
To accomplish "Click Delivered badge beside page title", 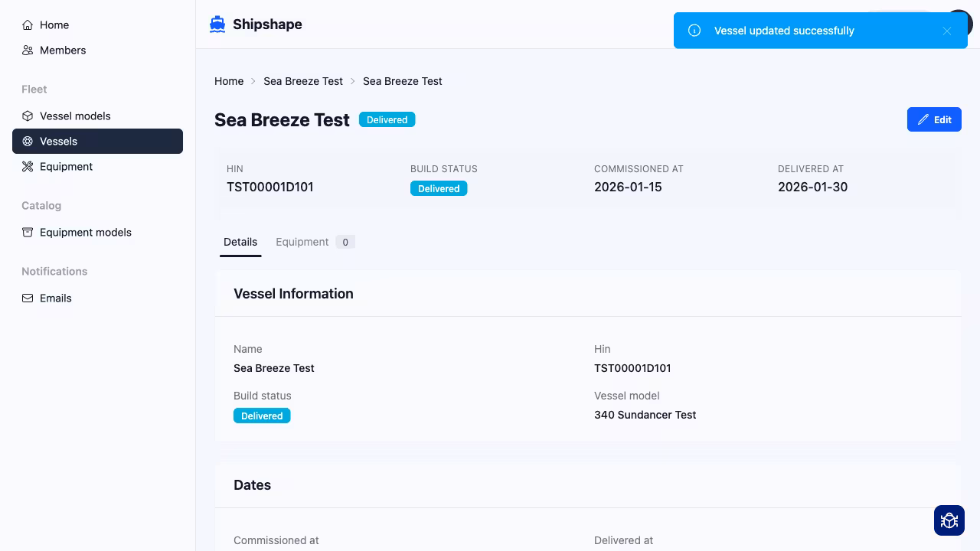I will [387, 119].
